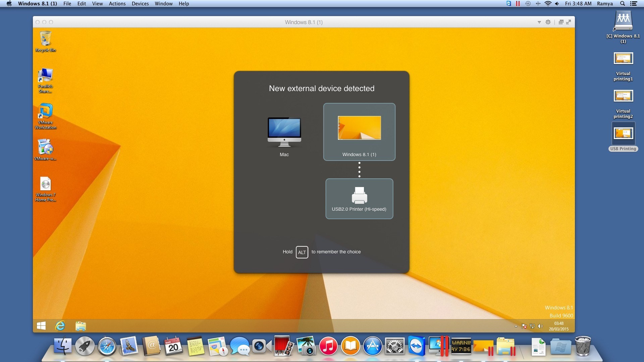Image resolution: width=644 pixels, height=362 pixels.
Task: Open the Virtual printing2 file
Action: click(623, 104)
